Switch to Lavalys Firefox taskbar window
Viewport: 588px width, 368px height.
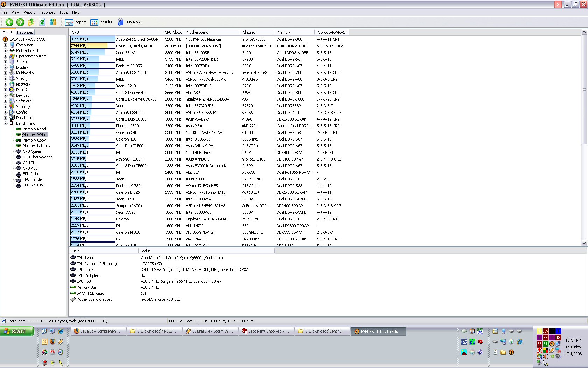tap(98, 331)
